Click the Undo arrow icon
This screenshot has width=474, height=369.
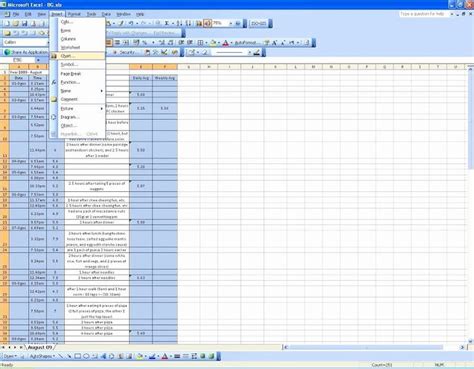[x=131, y=23]
